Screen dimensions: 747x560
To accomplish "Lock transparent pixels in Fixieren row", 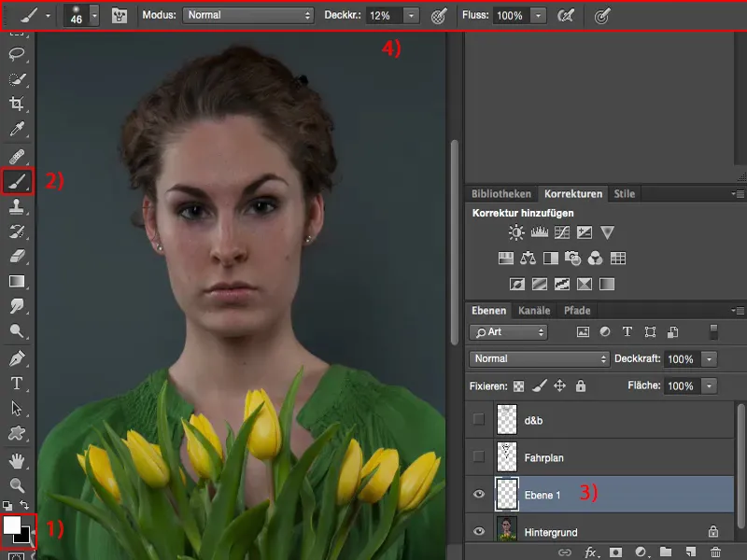I will [518, 386].
